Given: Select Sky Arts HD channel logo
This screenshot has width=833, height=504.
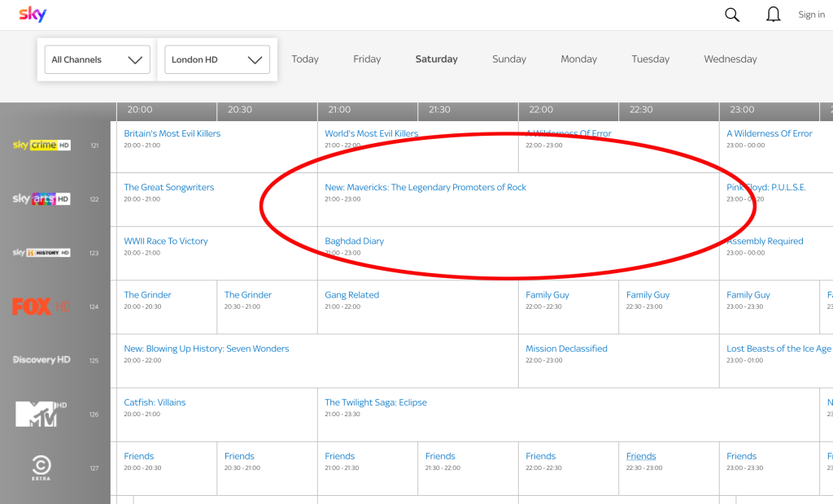Looking at the screenshot, I should tap(41, 199).
